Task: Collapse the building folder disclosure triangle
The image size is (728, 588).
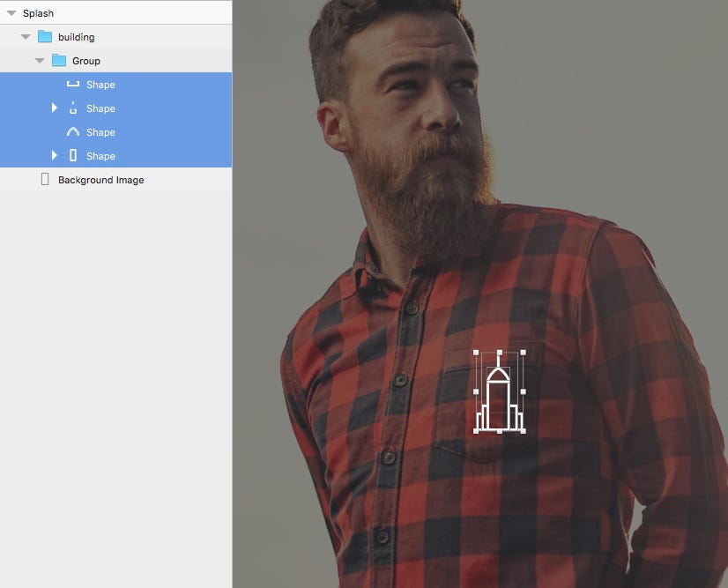Action: point(26,37)
